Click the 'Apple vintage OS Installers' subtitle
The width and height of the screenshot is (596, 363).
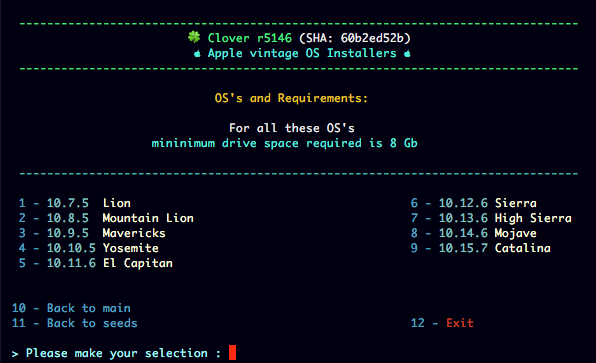302,54
